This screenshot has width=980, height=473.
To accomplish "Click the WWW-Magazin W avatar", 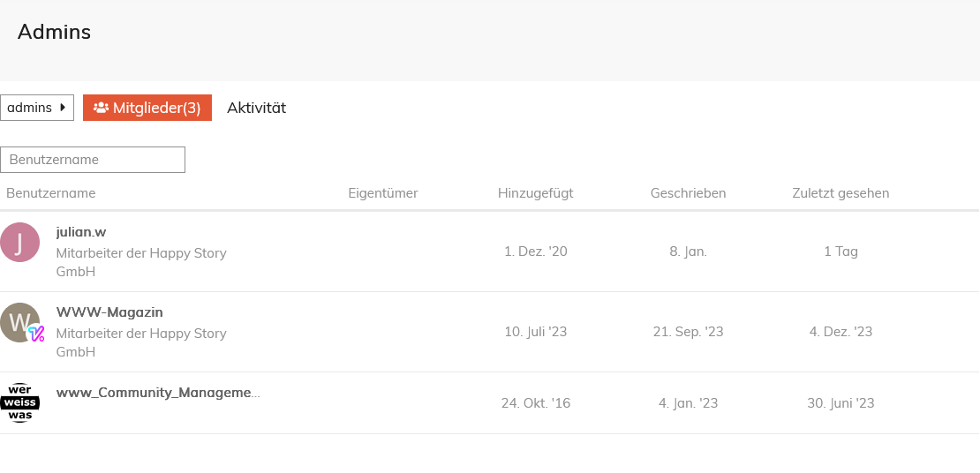I will click(20, 322).
